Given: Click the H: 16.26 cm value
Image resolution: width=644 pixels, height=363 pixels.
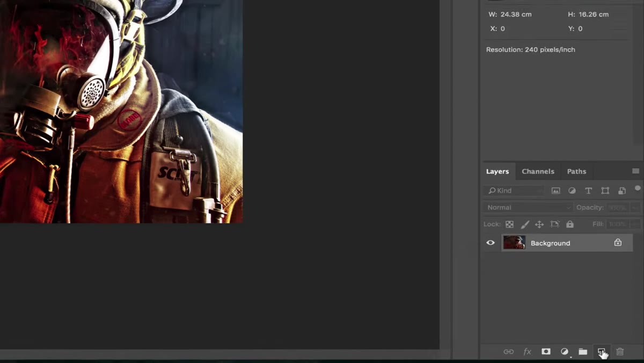Looking at the screenshot, I should (x=593, y=14).
